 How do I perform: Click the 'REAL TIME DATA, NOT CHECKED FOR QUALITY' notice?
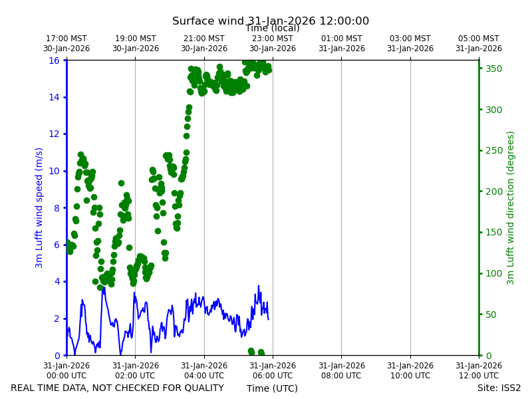118,388
